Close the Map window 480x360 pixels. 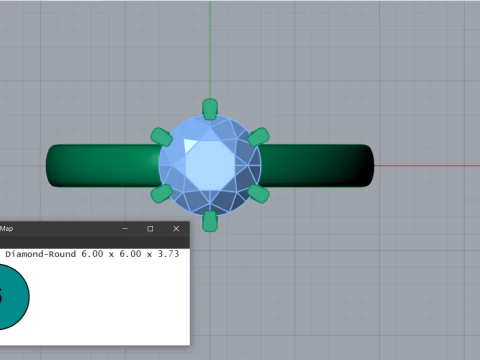coord(176,229)
